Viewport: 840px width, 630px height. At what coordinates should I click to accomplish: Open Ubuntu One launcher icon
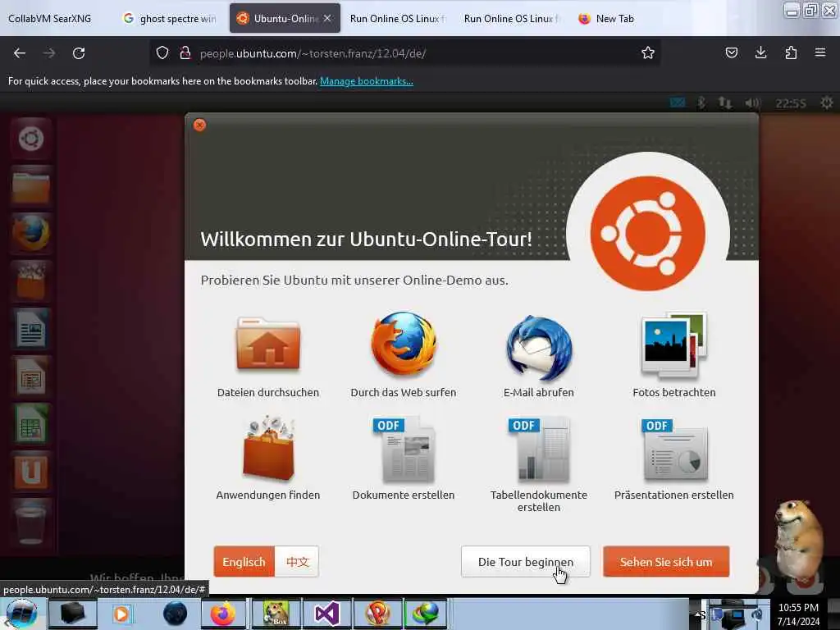click(x=30, y=471)
